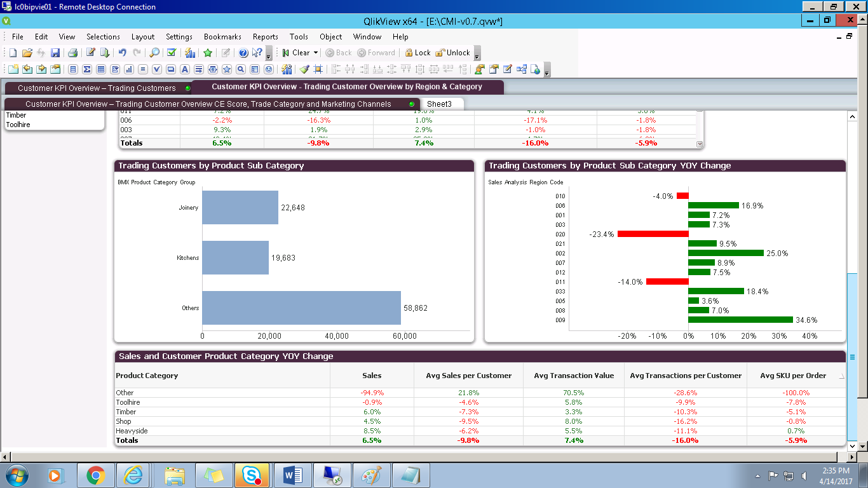Click the down arrow of the top table scrollbar
Screen dimensions: 868x488
pyautogui.click(x=700, y=144)
